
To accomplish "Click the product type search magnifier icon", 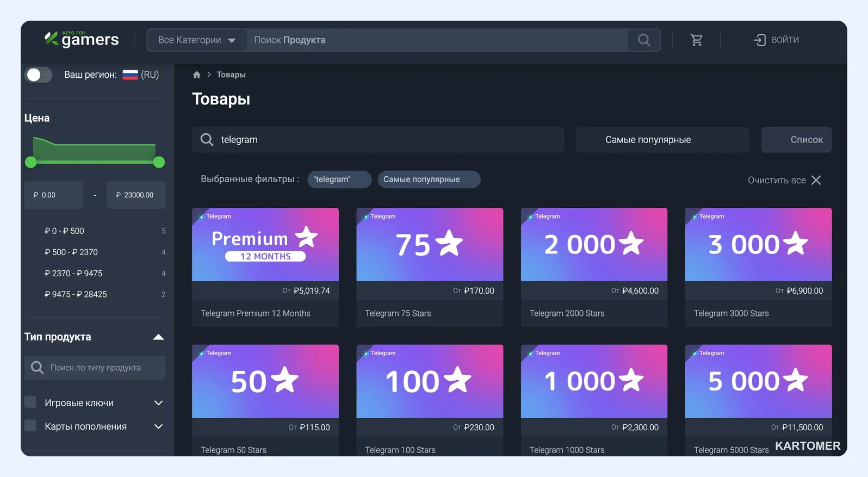I will click(x=37, y=368).
